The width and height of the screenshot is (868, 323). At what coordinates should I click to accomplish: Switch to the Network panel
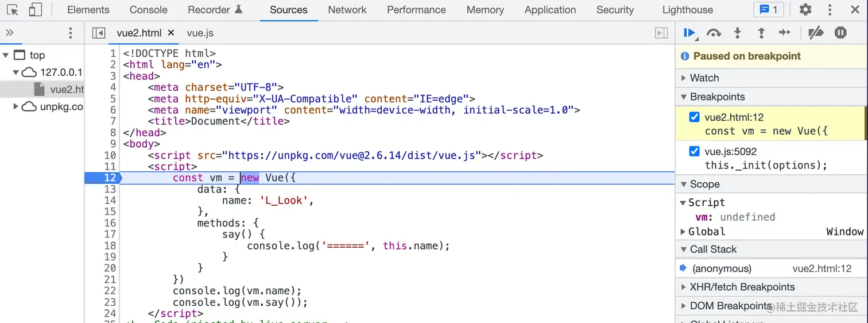(x=347, y=10)
